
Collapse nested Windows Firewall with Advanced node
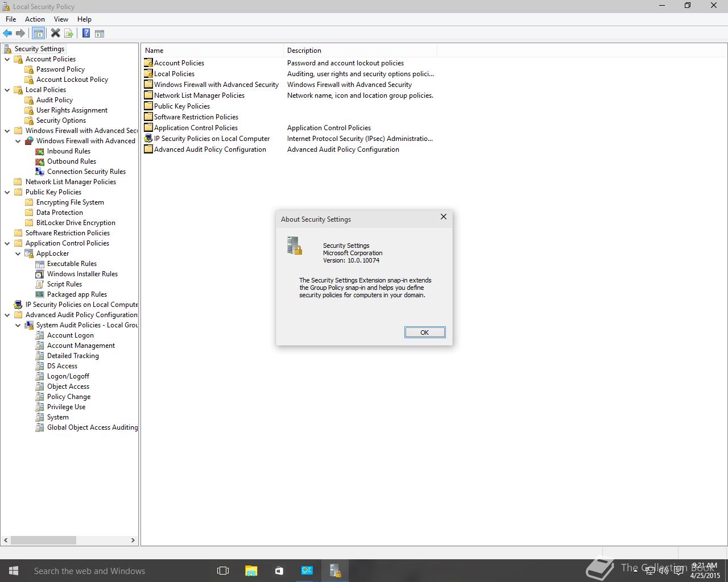pos(18,141)
